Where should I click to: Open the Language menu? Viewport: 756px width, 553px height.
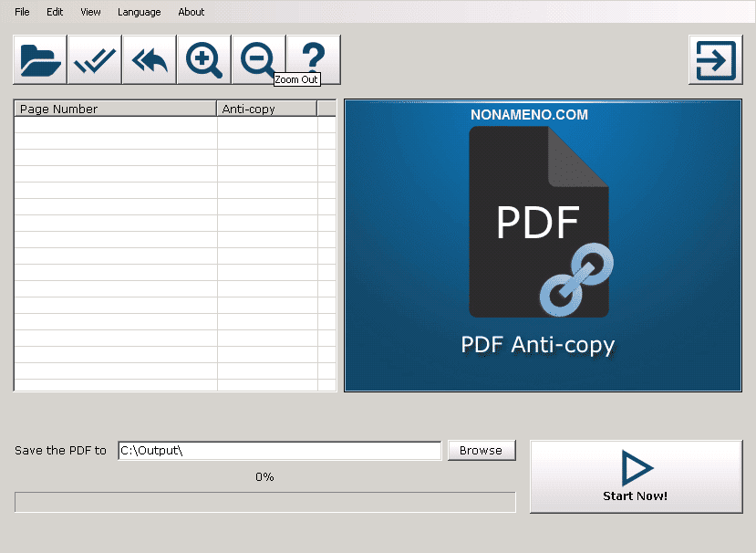(140, 12)
